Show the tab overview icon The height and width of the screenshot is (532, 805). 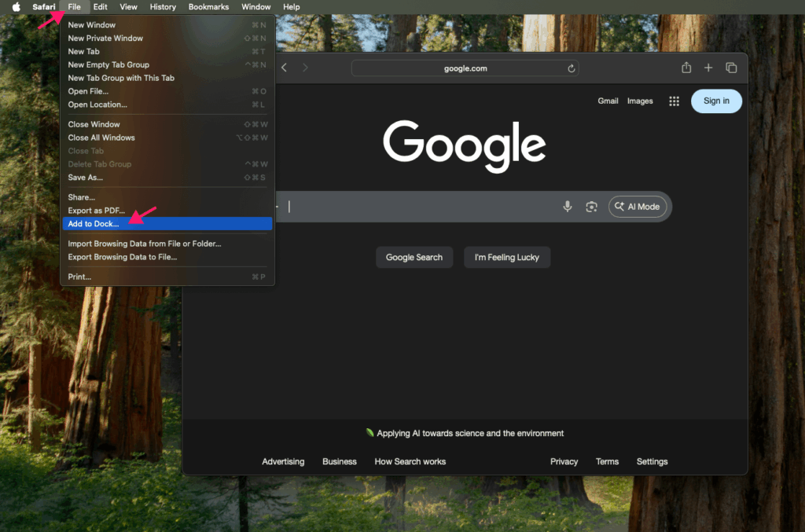click(731, 68)
